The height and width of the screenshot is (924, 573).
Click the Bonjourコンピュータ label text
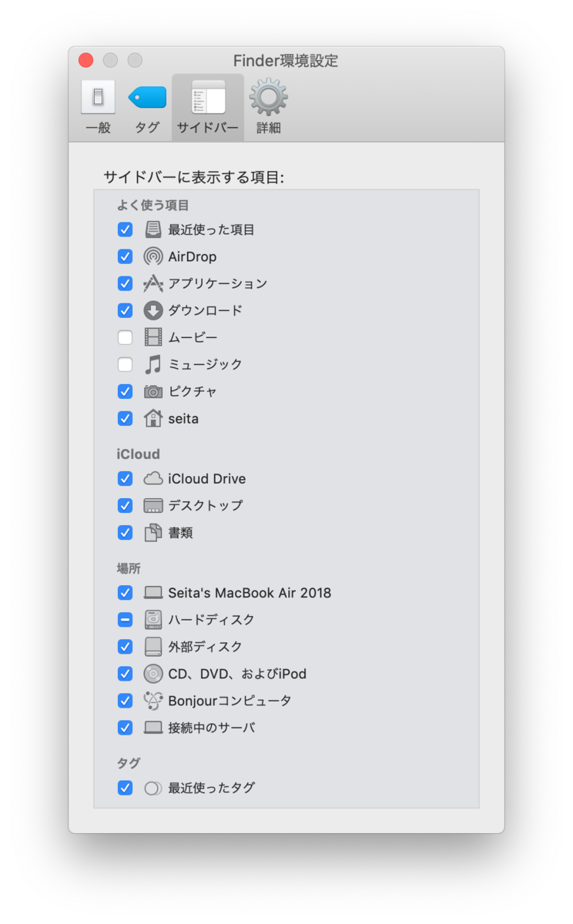pyautogui.click(x=230, y=701)
